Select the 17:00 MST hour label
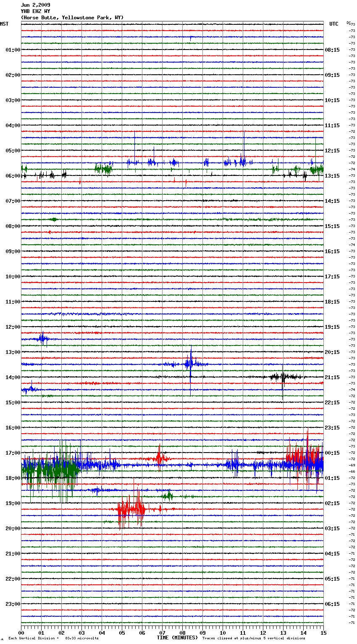This screenshot has width=357, height=644. (13, 453)
